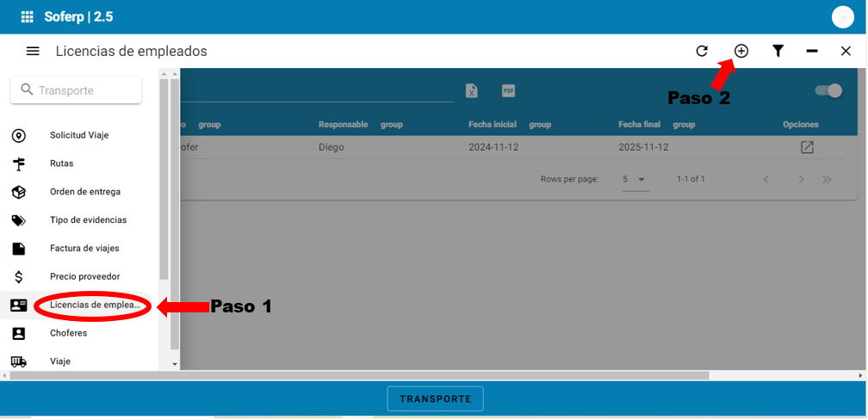Click the horizontal scrollbar right arrow
This screenshot has width=868, height=420.
click(861, 375)
